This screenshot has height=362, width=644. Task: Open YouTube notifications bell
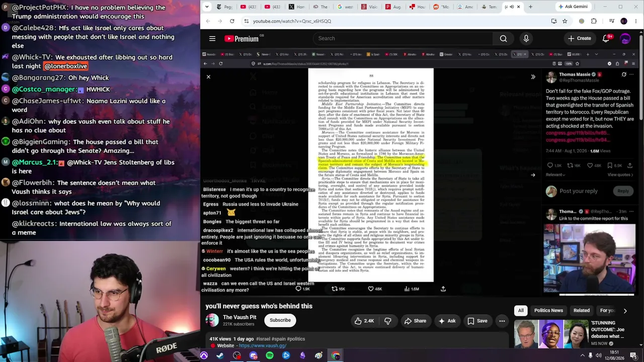[x=606, y=39]
